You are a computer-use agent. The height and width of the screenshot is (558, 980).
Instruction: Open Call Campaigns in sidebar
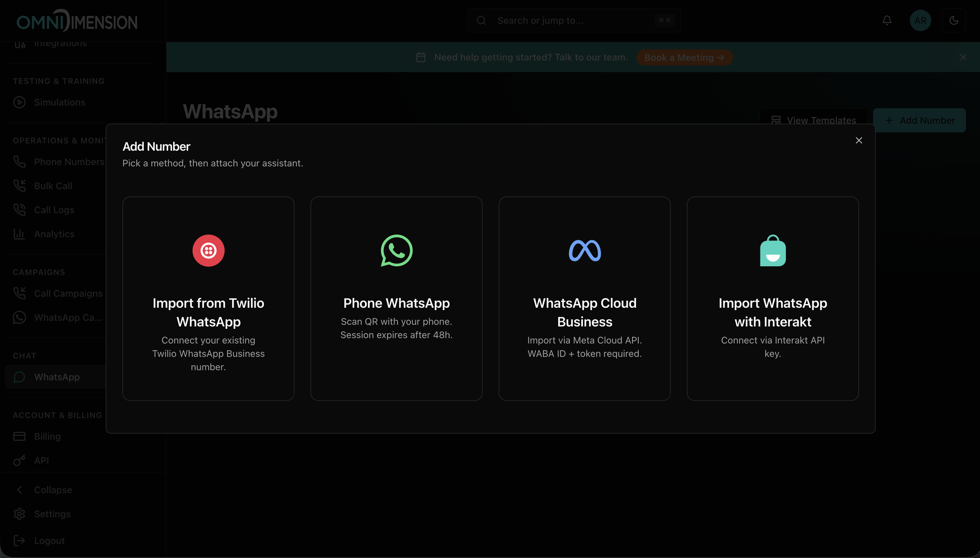click(x=68, y=294)
